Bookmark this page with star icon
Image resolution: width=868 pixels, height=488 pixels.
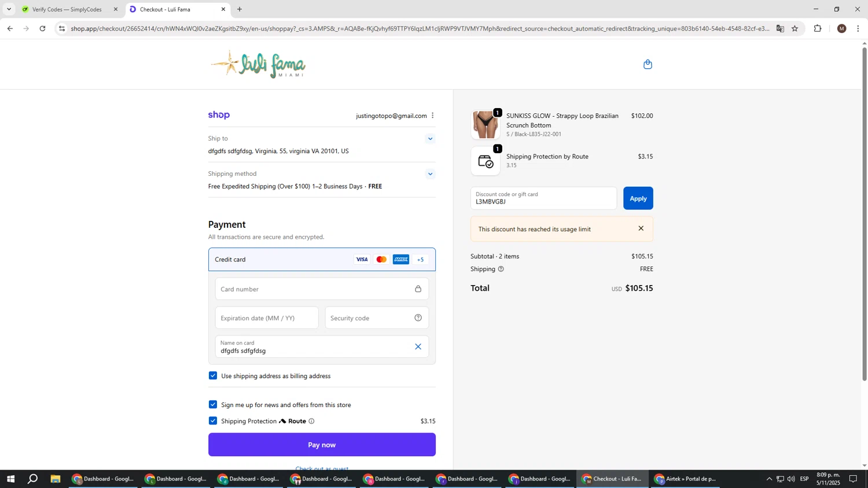(x=795, y=28)
